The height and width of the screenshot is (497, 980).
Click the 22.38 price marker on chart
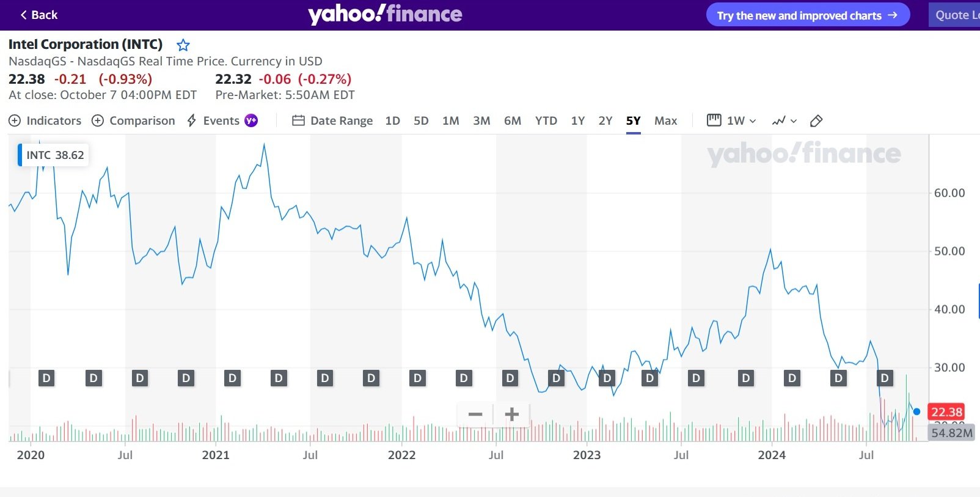[x=946, y=412]
